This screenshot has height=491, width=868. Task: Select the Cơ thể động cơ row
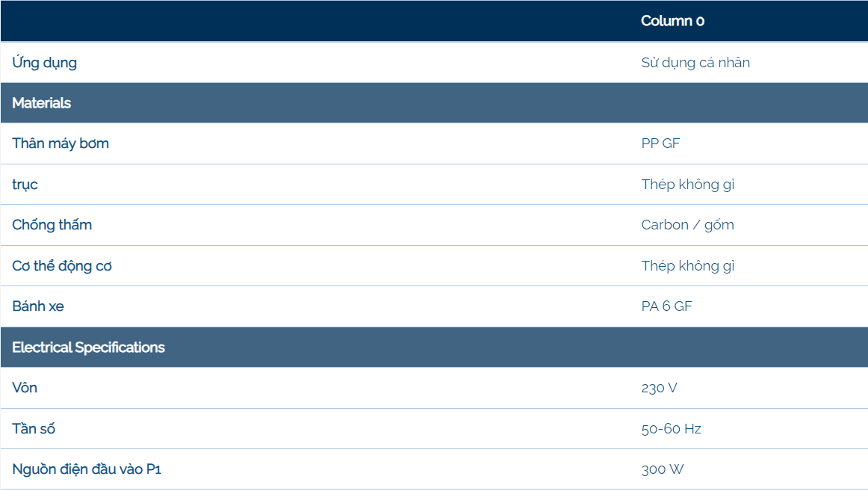434,266
